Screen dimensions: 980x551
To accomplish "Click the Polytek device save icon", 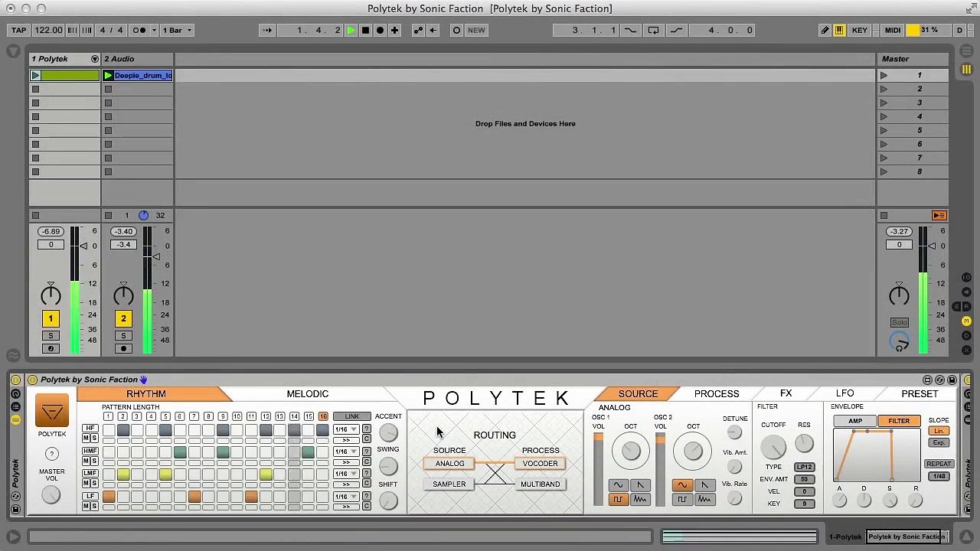I will pos(952,380).
